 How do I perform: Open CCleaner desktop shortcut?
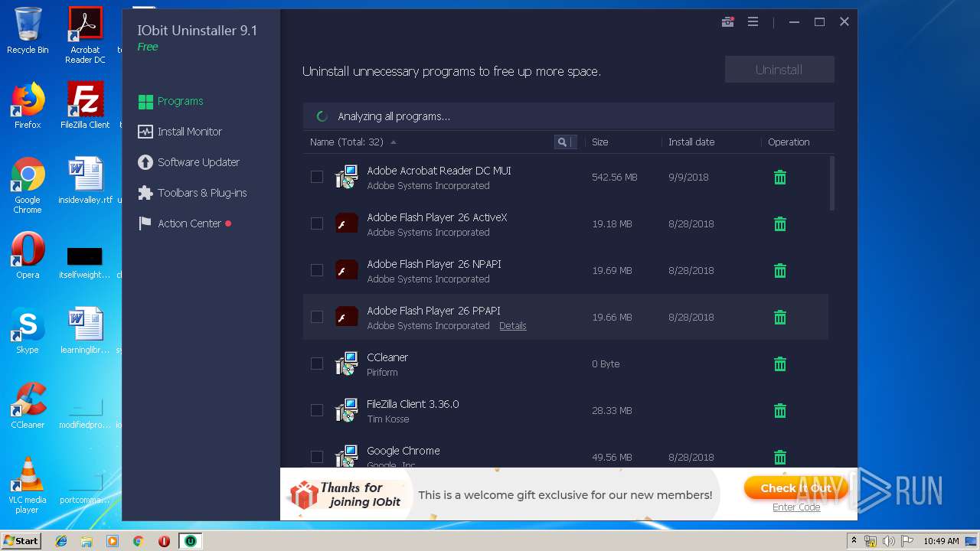pyautogui.click(x=28, y=406)
